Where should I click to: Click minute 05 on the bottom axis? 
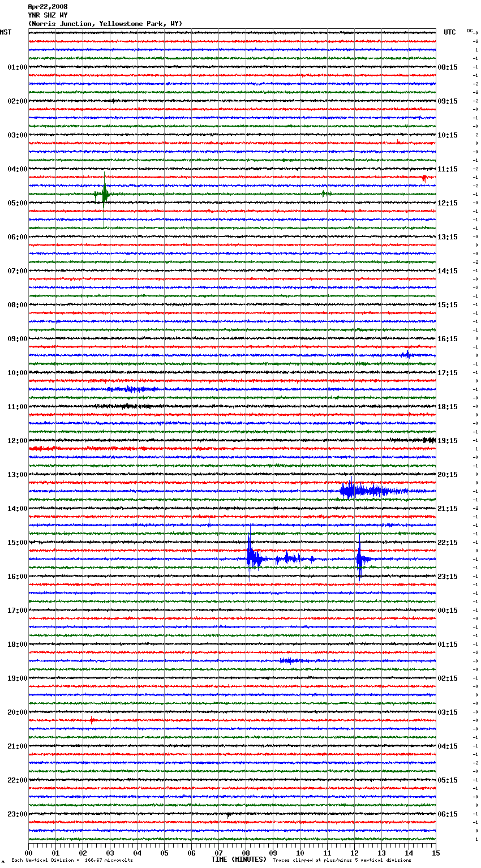point(164,853)
